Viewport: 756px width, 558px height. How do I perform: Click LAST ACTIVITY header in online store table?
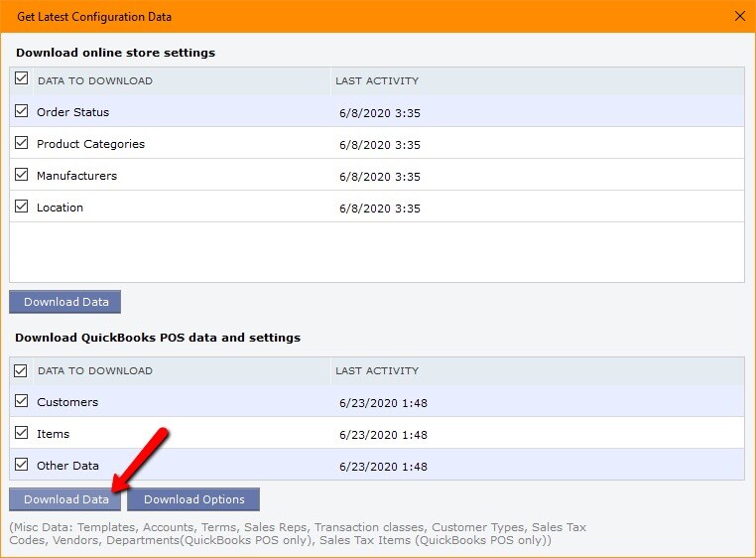pos(377,81)
